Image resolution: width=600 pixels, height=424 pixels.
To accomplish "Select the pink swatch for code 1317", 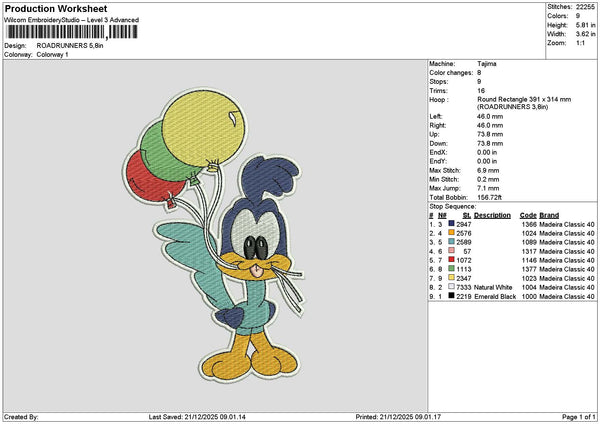I will pyautogui.click(x=451, y=251).
